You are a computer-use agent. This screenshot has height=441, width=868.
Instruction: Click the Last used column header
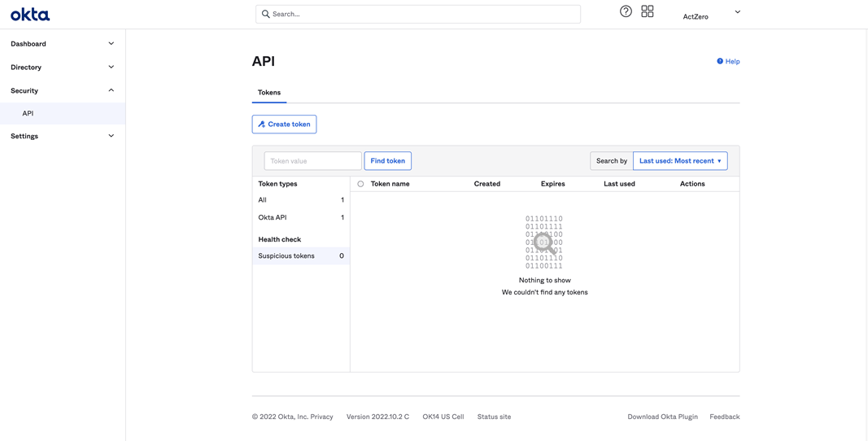point(619,184)
